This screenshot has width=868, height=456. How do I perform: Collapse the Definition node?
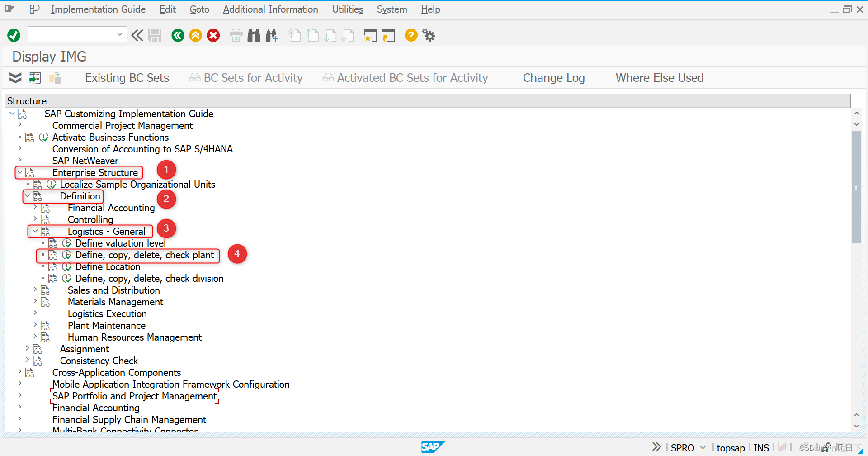[28, 196]
